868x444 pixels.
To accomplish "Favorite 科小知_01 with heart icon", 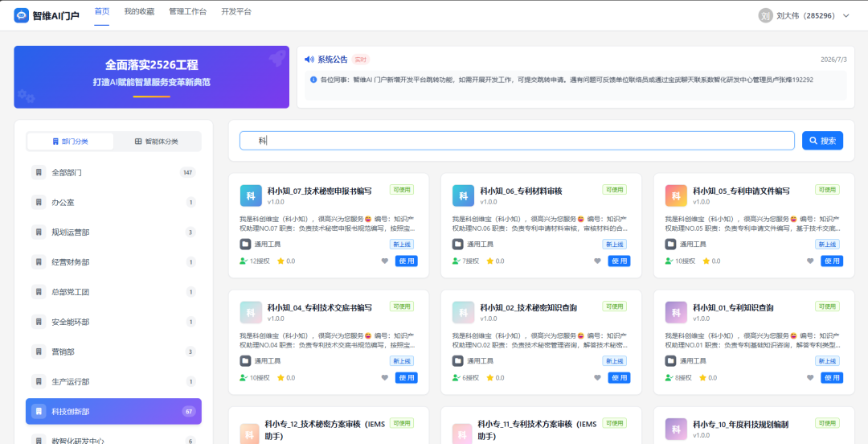I will 810,377.
